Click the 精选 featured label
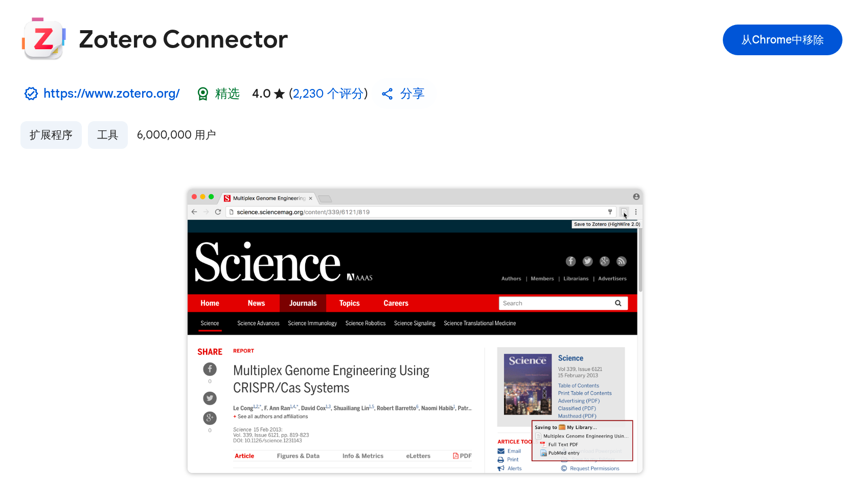Viewport: 868px width, 497px height. click(227, 94)
